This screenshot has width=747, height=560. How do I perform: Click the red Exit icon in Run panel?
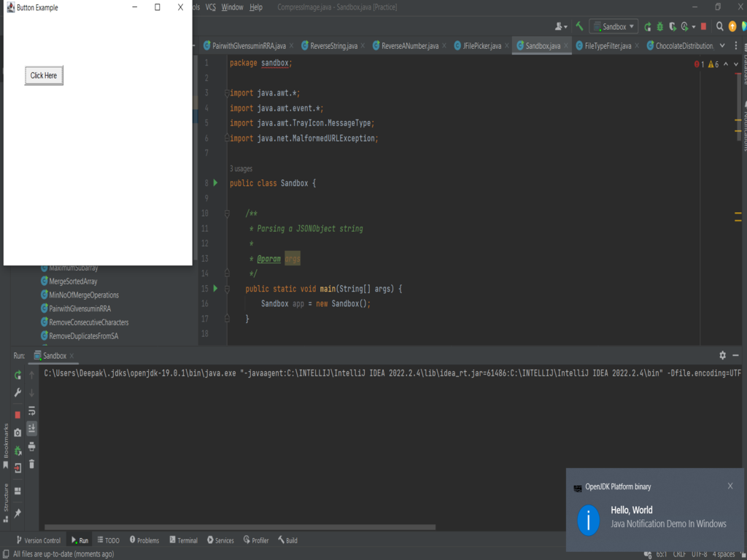pyautogui.click(x=18, y=468)
